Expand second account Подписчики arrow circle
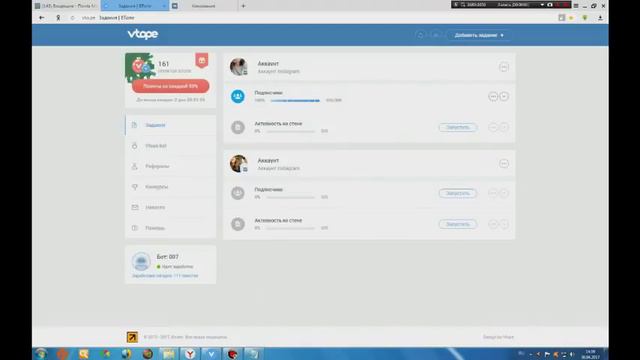 pos(504,193)
